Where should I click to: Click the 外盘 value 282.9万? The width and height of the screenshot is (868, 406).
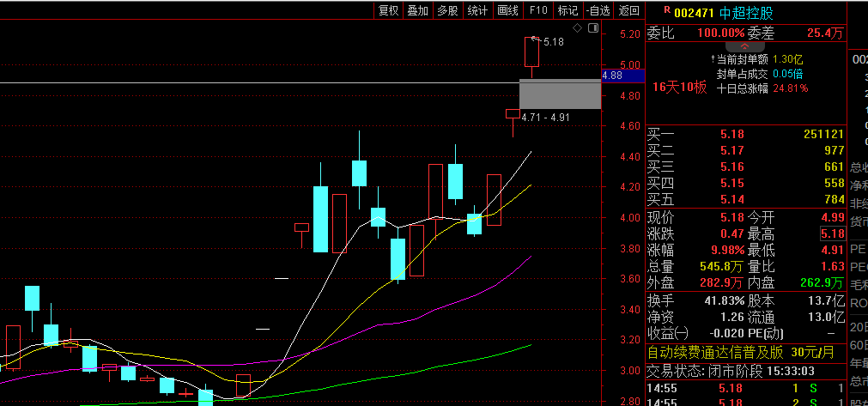coord(722,283)
